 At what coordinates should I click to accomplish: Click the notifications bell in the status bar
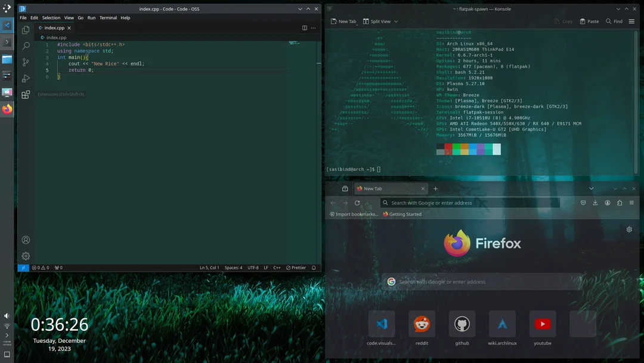[313, 267]
